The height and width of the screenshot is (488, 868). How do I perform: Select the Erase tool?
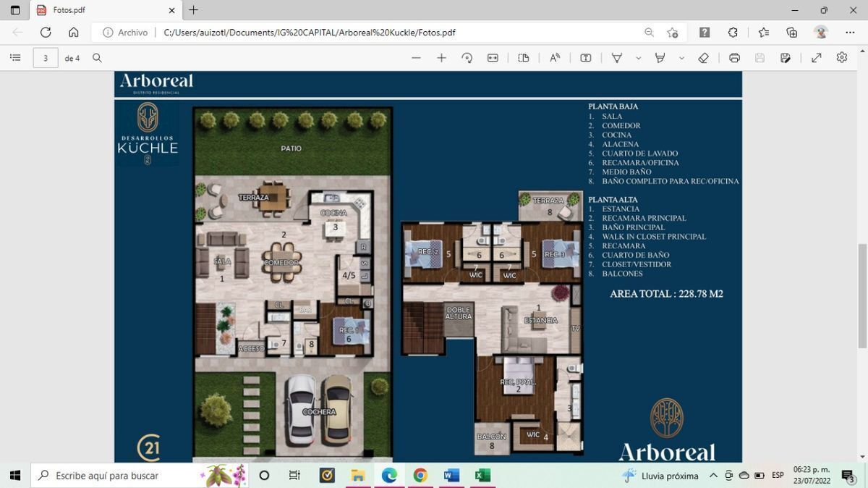pyautogui.click(x=703, y=58)
